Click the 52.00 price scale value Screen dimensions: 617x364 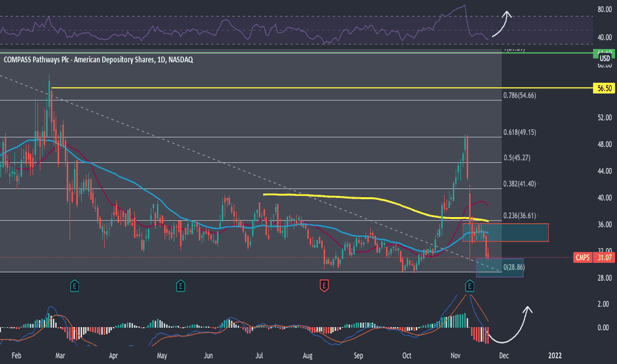point(604,117)
